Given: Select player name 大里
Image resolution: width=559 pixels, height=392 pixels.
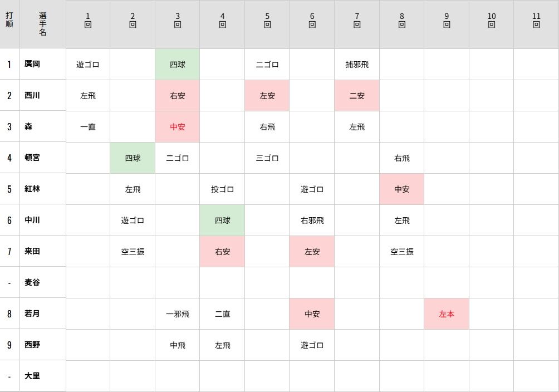Looking at the screenshot, I should (32, 376).
